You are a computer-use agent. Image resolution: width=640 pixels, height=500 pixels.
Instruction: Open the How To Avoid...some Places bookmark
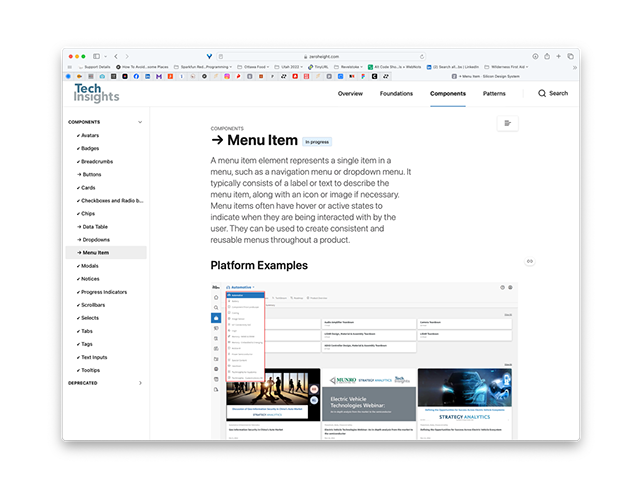[x=142, y=67]
